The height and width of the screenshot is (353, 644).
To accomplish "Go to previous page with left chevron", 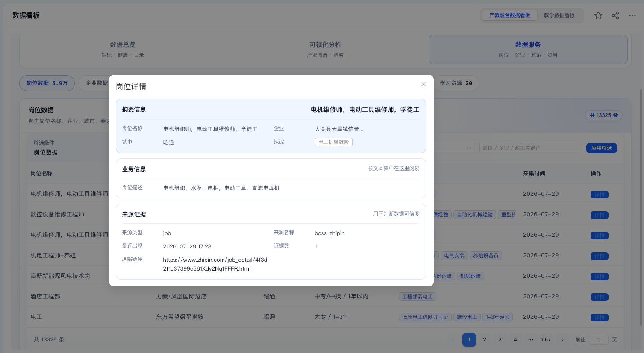I will pyautogui.click(x=453, y=340).
